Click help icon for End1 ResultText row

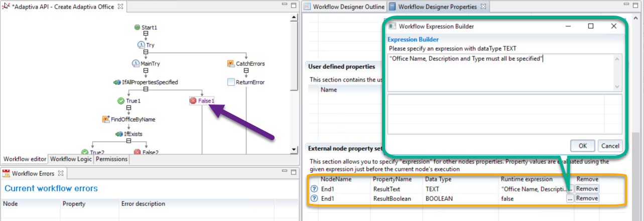pyautogui.click(x=314, y=189)
